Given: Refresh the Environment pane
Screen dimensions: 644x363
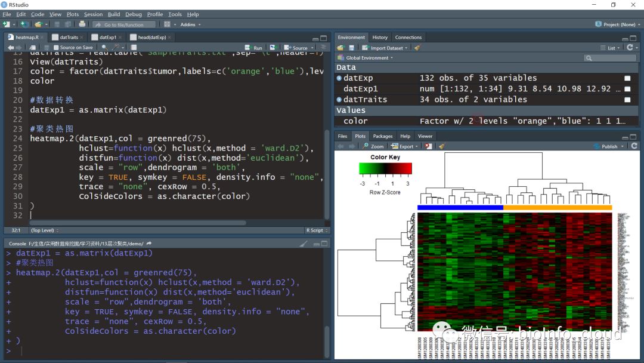Looking at the screenshot, I should pyautogui.click(x=630, y=48).
